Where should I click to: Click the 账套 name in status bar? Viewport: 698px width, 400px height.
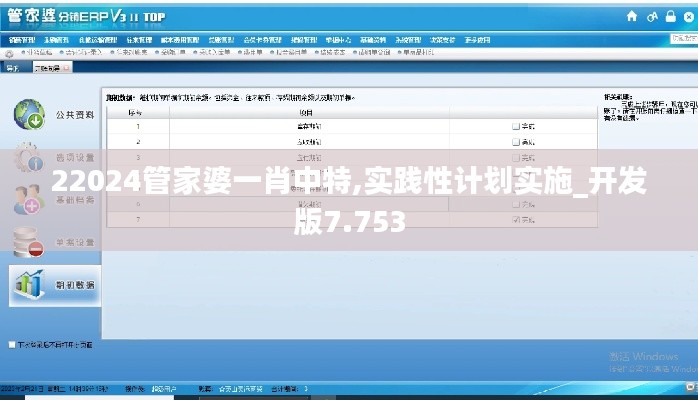[x=241, y=389]
